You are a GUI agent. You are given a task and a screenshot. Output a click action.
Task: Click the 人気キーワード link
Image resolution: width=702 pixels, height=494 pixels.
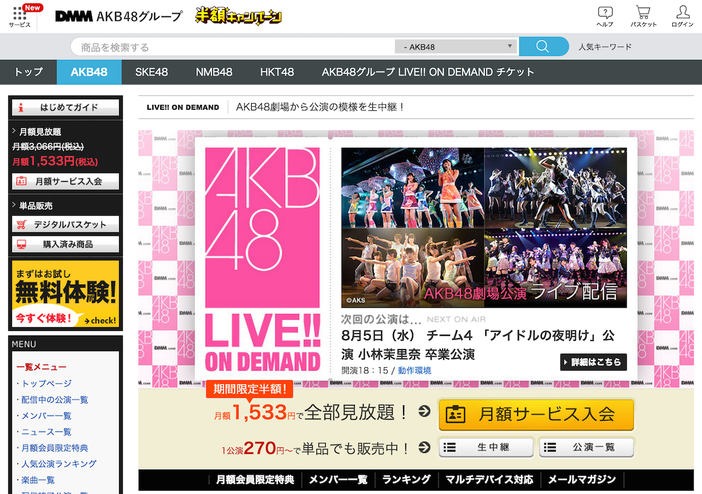click(x=605, y=47)
